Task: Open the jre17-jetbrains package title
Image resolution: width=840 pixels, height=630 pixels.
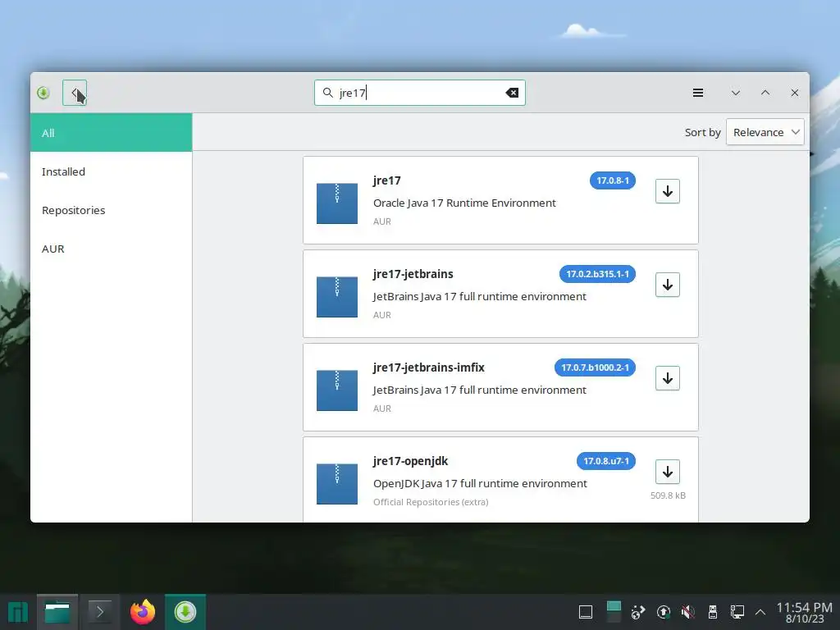Action: tap(413, 274)
